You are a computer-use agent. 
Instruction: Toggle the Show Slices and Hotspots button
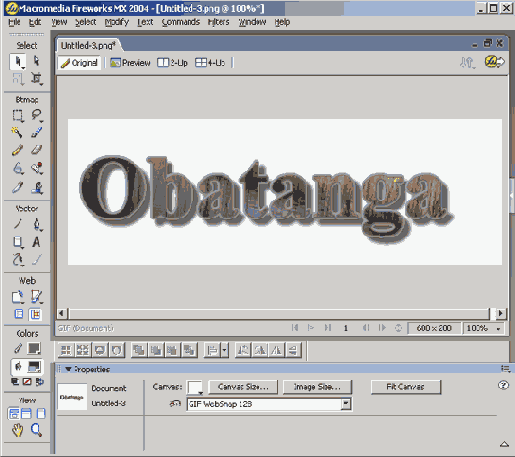[x=35, y=314]
